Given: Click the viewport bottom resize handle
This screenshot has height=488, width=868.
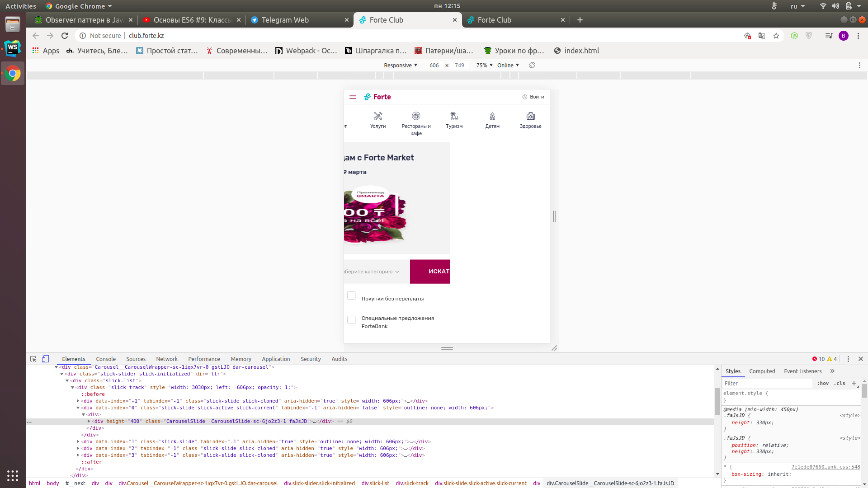Looking at the screenshot, I should (447, 348).
